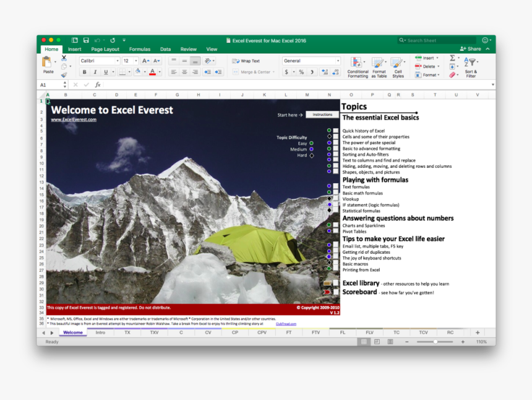532x400 pixels.
Task: Toggle underline formatting
Action: click(105, 72)
